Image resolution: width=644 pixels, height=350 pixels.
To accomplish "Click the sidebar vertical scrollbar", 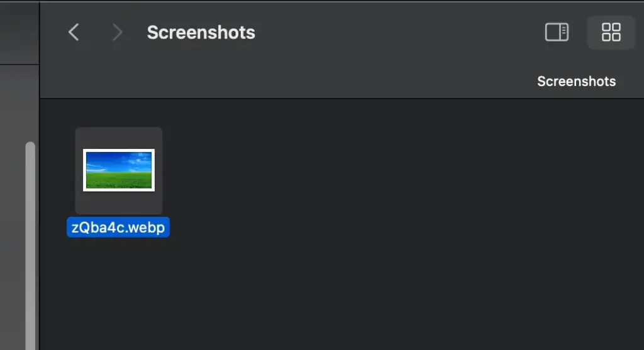I will coord(30,245).
